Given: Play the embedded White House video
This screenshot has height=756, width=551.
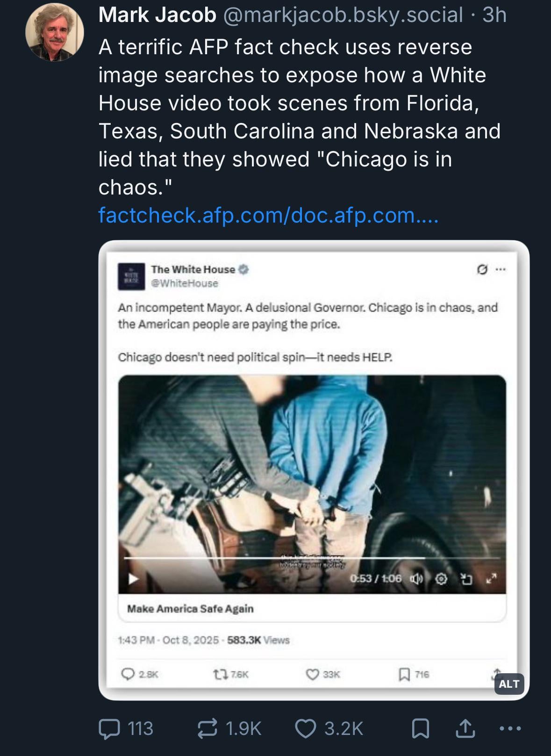Looking at the screenshot, I should click(134, 579).
